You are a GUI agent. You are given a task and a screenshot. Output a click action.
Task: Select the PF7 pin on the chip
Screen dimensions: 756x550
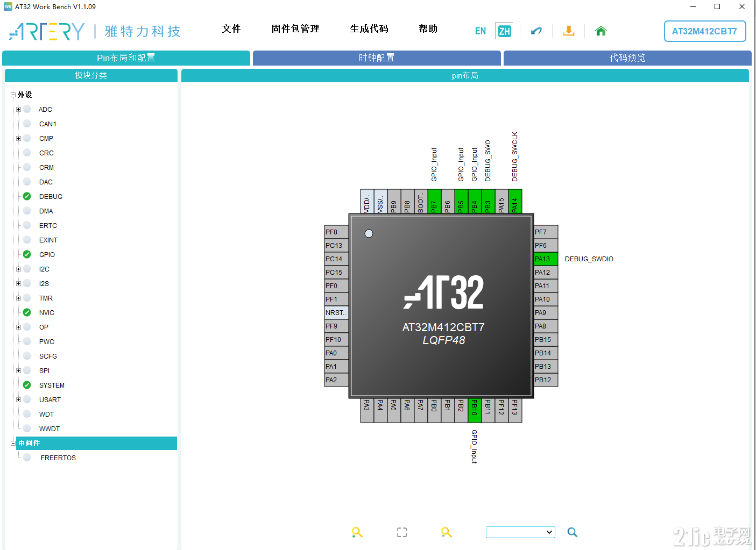coord(546,232)
